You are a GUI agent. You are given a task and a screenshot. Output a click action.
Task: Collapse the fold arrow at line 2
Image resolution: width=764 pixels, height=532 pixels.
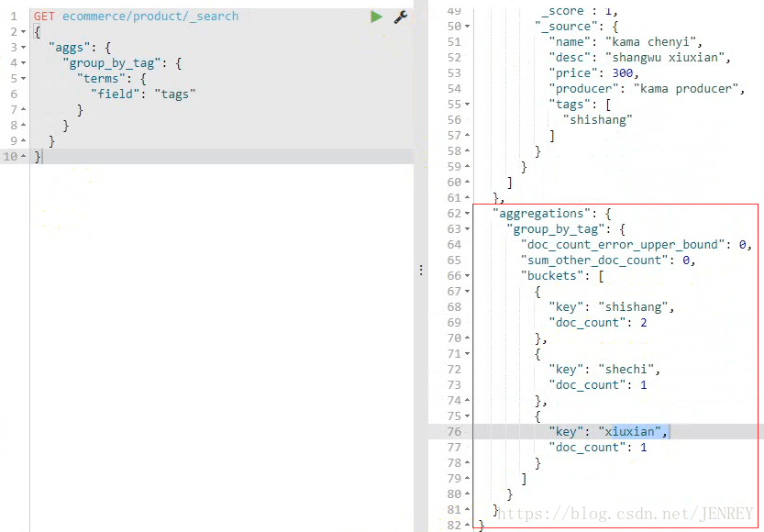[24, 32]
